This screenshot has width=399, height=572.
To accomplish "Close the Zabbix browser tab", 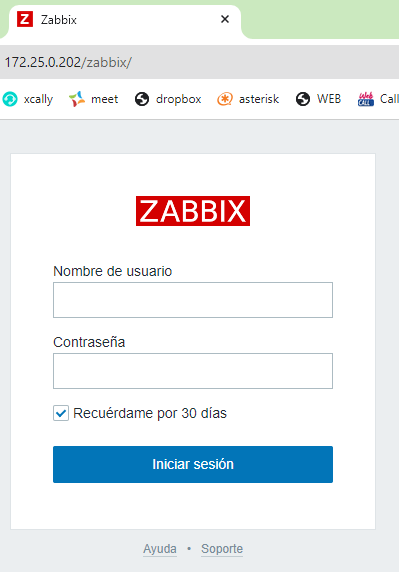I will [x=225, y=19].
